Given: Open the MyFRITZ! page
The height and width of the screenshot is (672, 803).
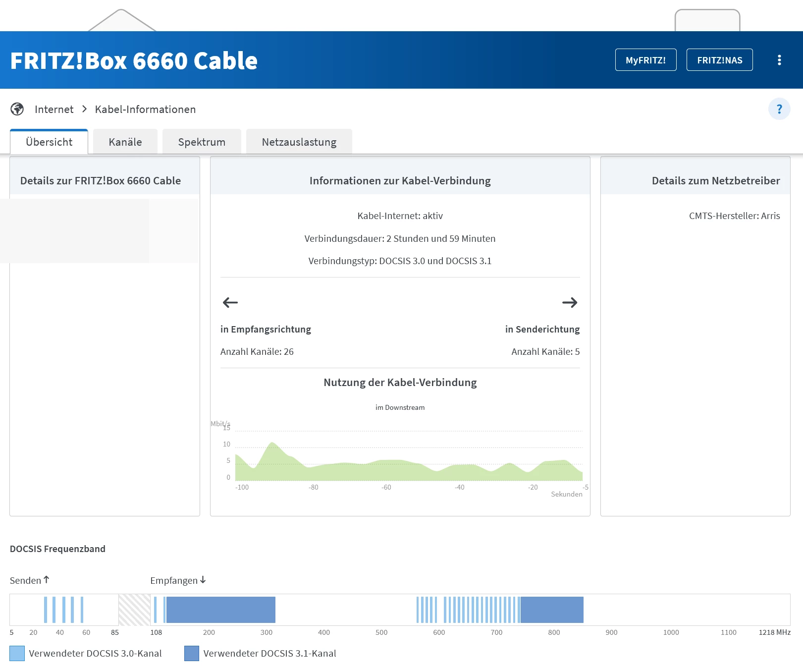Looking at the screenshot, I should pos(645,60).
